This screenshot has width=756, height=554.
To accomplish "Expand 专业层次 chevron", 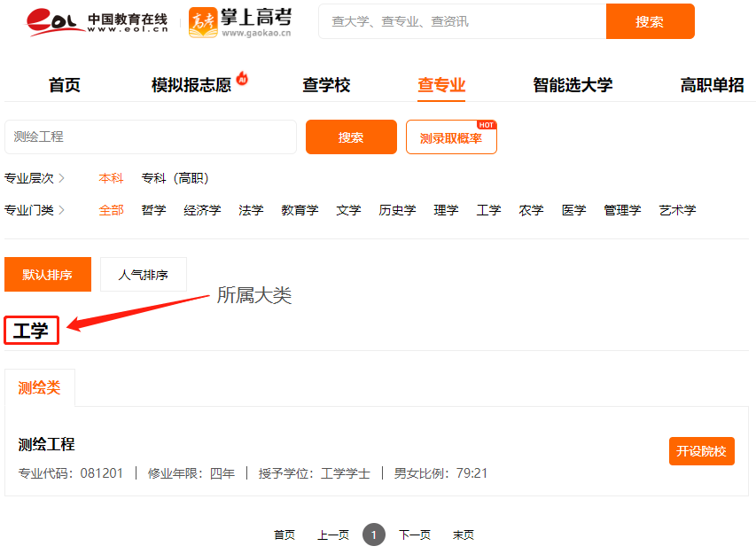I will pyautogui.click(x=61, y=178).
